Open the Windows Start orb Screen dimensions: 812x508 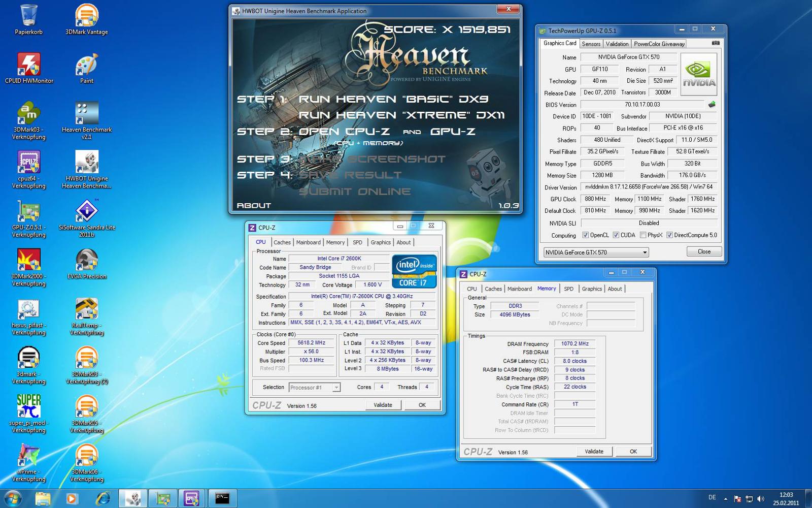tap(12, 498)
